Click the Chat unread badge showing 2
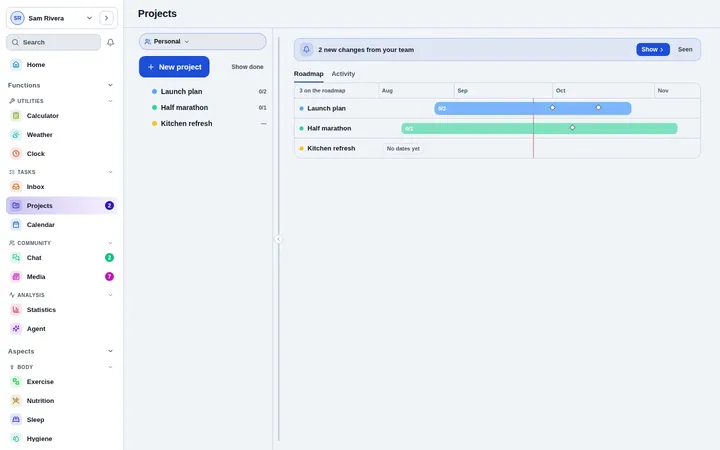This screenshot has height=450, width=720. click(109, 258)
